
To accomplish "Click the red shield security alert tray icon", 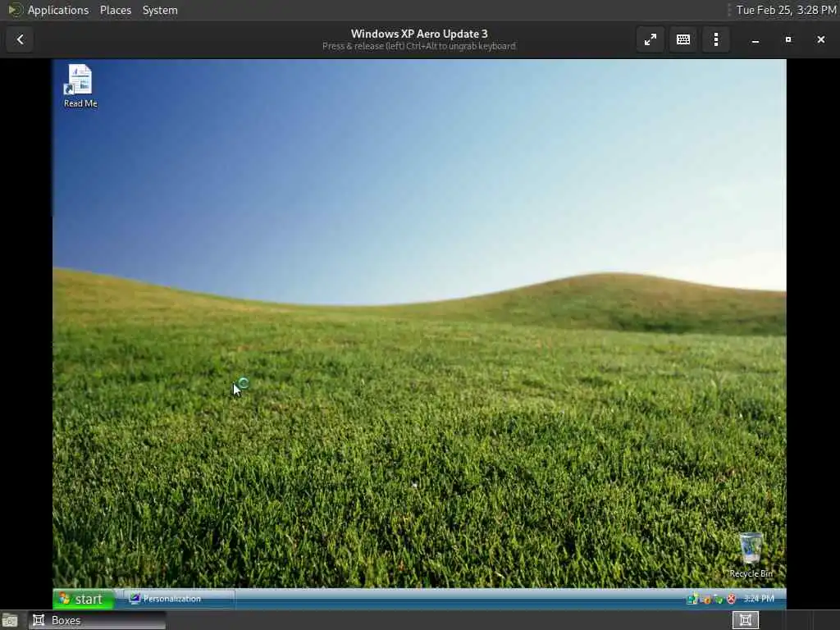I will pos(731,598).
